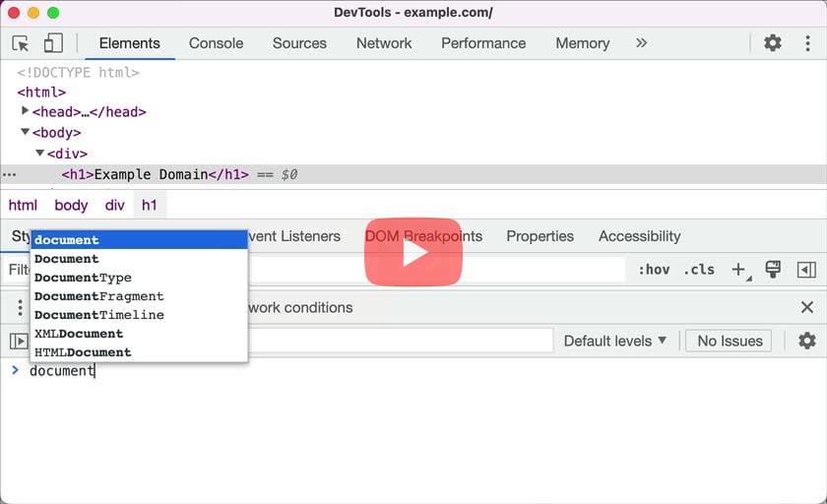Viewport: 827px width, 504px height.
Task: Select h1 in the breadcrumb bar
Action: point(150,205)
